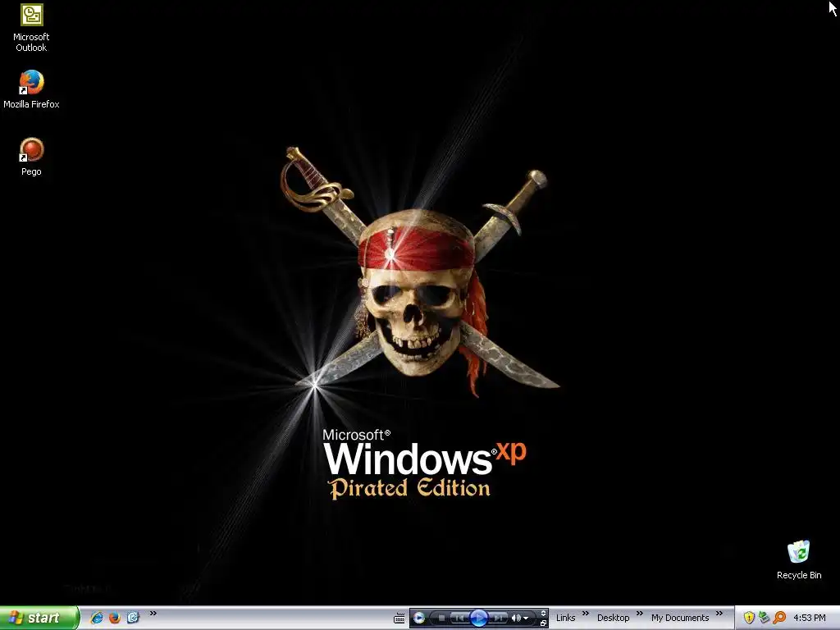This screenshot has height=630, width=840.
Task: Click the Windows Media Player logo in the taskbar
Action: coord(419,619)
